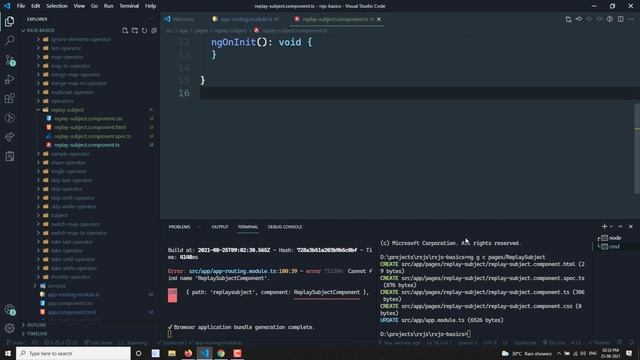Open the app-routing.module.ts editor tab
This screenshot has width=640, height=360.
click(247, 19)
